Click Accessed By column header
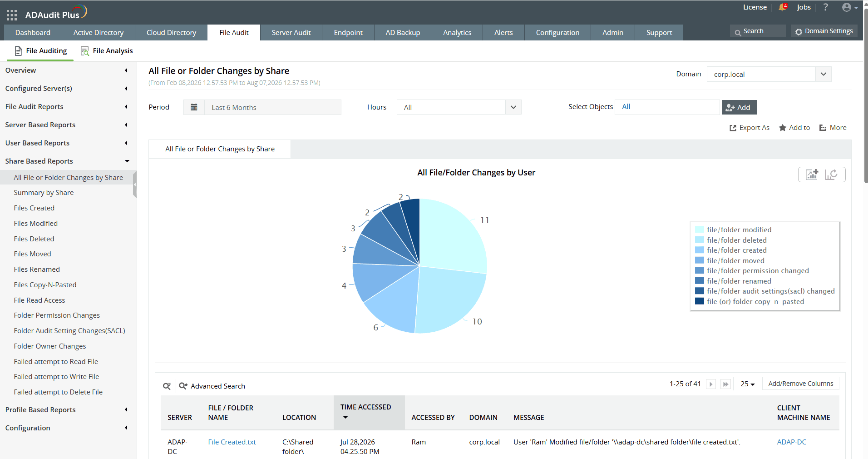This screenshot has width=868, height=459. (x=433, y=418)
